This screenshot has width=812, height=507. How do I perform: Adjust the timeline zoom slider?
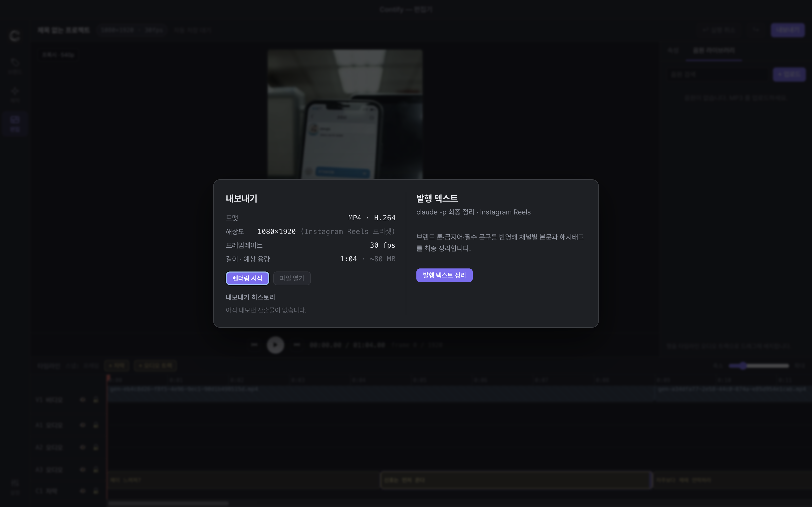[759, 366]
